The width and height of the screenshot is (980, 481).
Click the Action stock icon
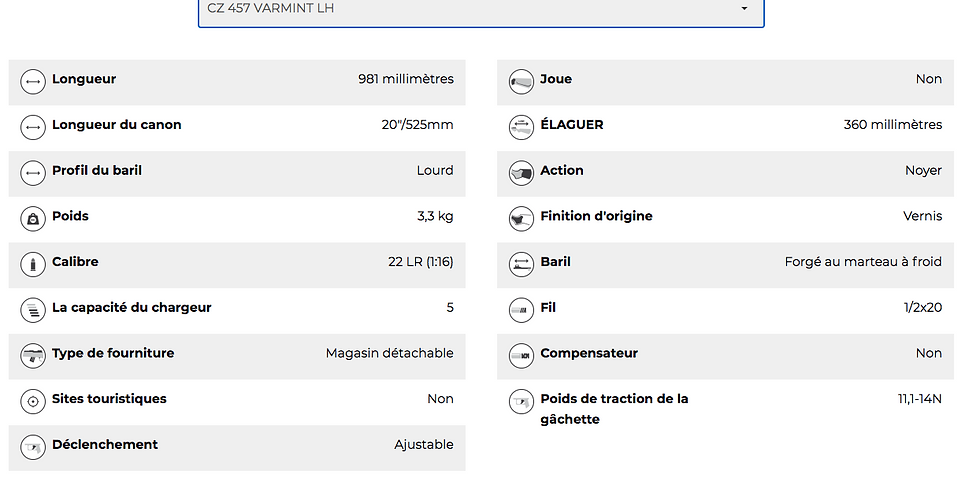[521, 172]
